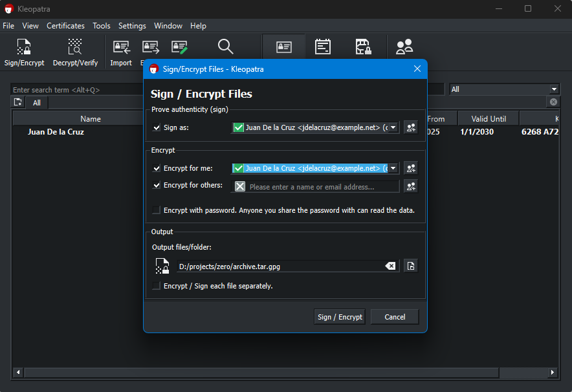Image resolution: width=572 pixels, height=392 pixels.
Task: Click the magnifier Lookup on Server icon
Action: (225, 47)
